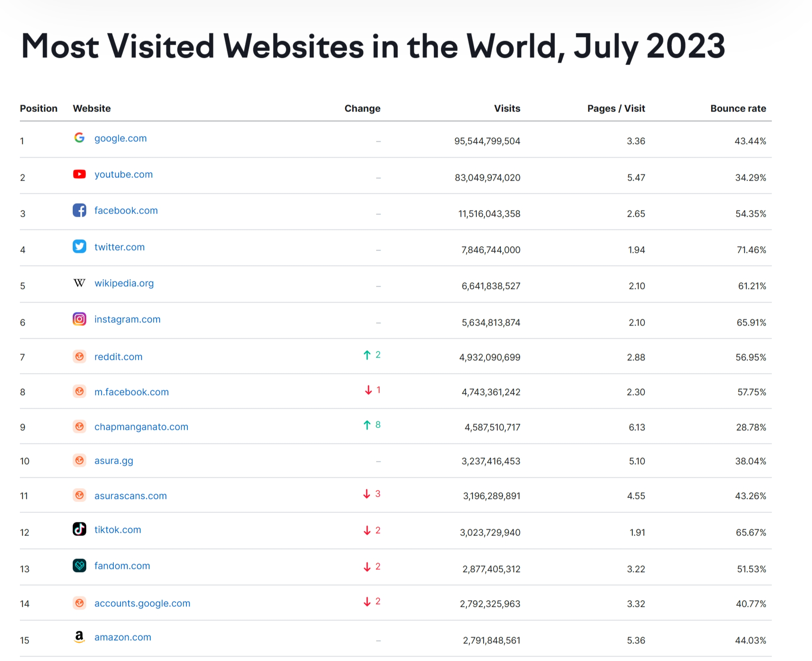The image size is (812, 661).
Task: Click the red down arrow for accounts.google.com
Action: (367, 601)
